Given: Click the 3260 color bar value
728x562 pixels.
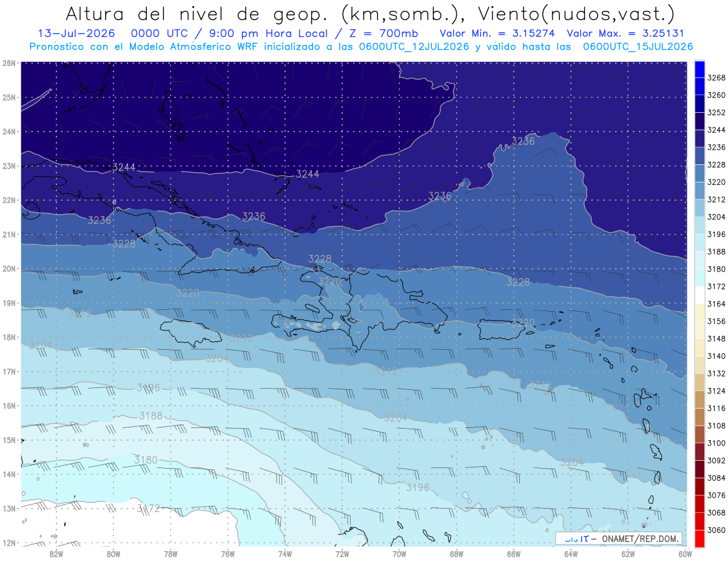Looking at the screenshot, I should pyautogui.click(x=716, y=95).
